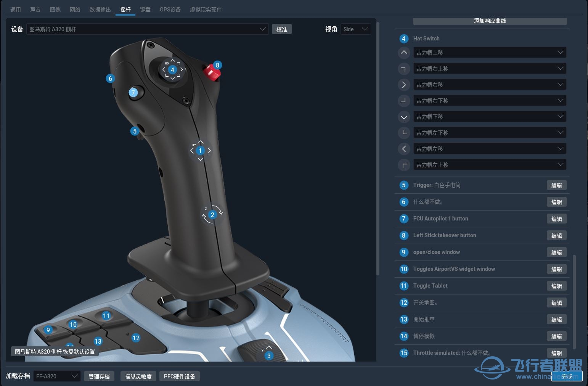Click base button marker 10
The image size is (588, 386).
(x=73, y=325)
